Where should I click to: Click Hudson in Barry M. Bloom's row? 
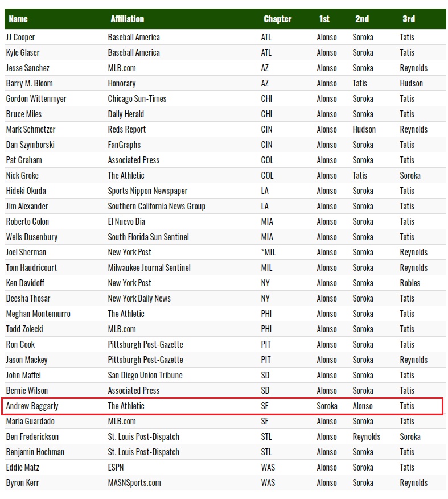[411, 83]
